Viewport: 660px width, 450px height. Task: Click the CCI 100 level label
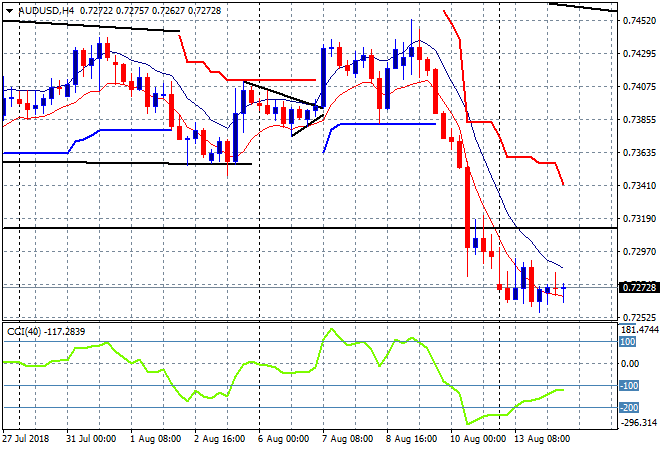[x=630, y=341]
